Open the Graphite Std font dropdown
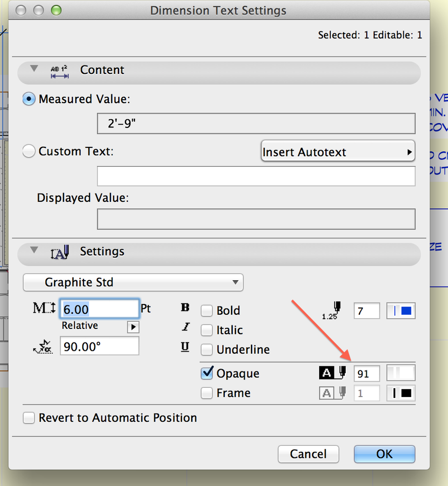This screenshot has width=448, height=486. click(x=133, y=282)
